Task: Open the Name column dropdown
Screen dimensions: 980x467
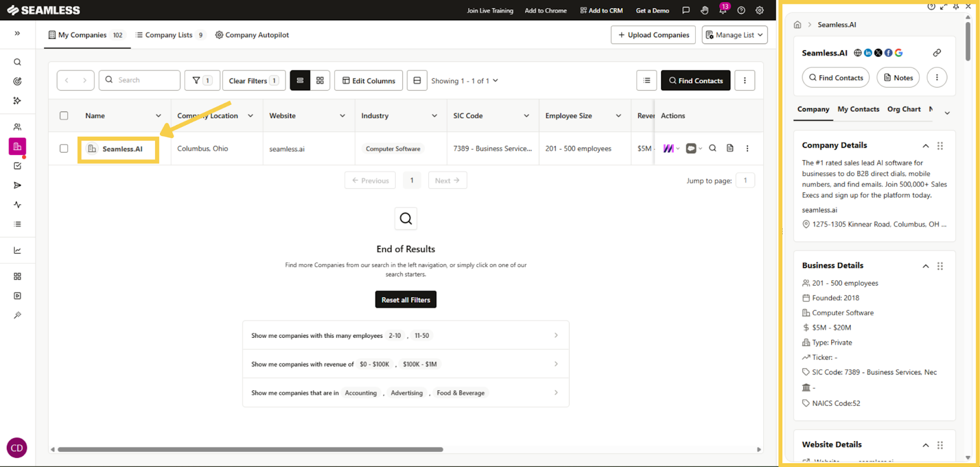Action: (159, 116)
